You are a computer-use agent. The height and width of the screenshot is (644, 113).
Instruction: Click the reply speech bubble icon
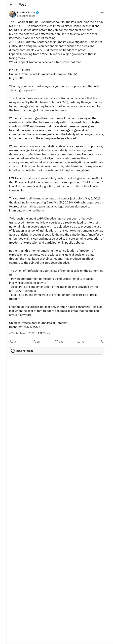click(x=12, y=342)
